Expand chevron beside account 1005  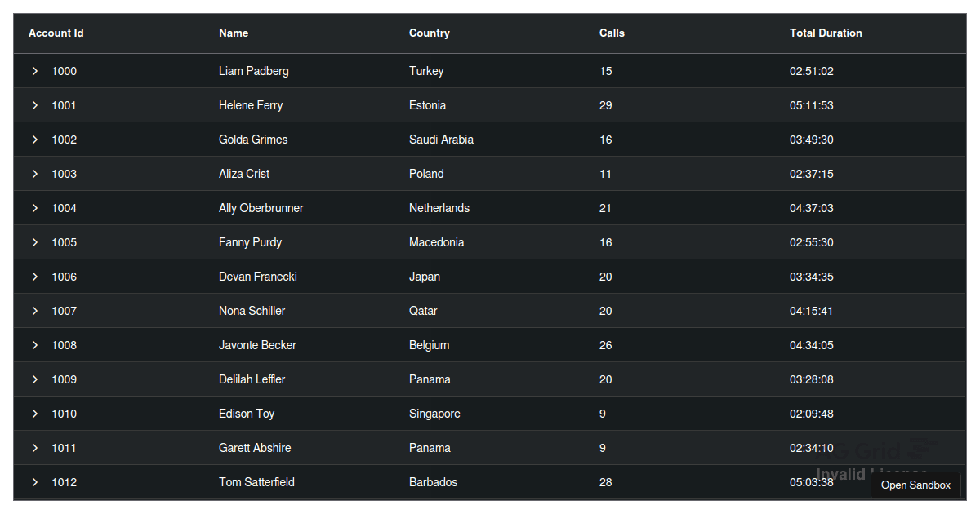coord(35,242)
